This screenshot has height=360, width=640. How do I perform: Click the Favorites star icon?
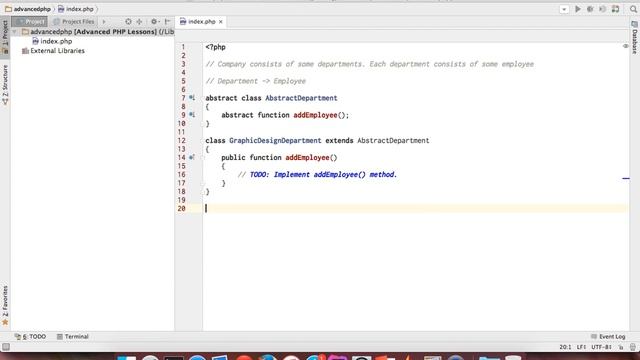coord(5,322)
